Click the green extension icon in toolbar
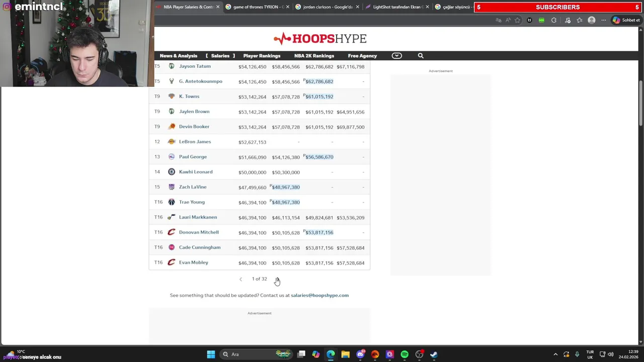 click(541, 20)
